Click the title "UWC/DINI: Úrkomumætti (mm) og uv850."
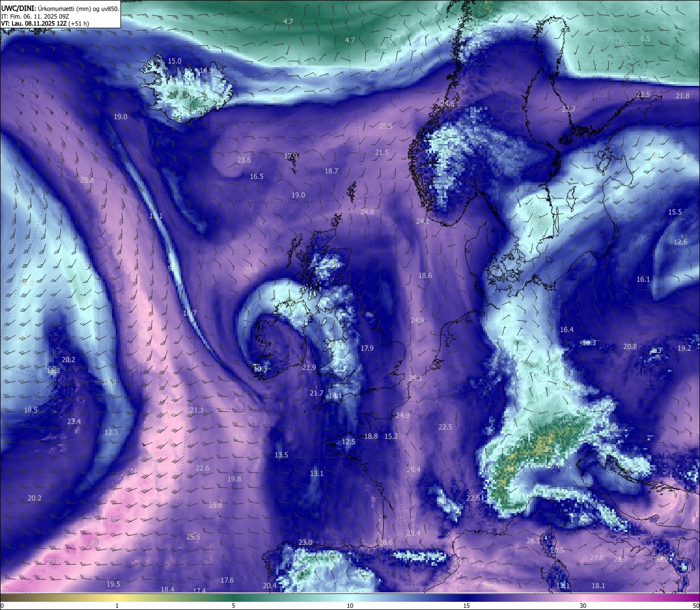 point(60,8)
